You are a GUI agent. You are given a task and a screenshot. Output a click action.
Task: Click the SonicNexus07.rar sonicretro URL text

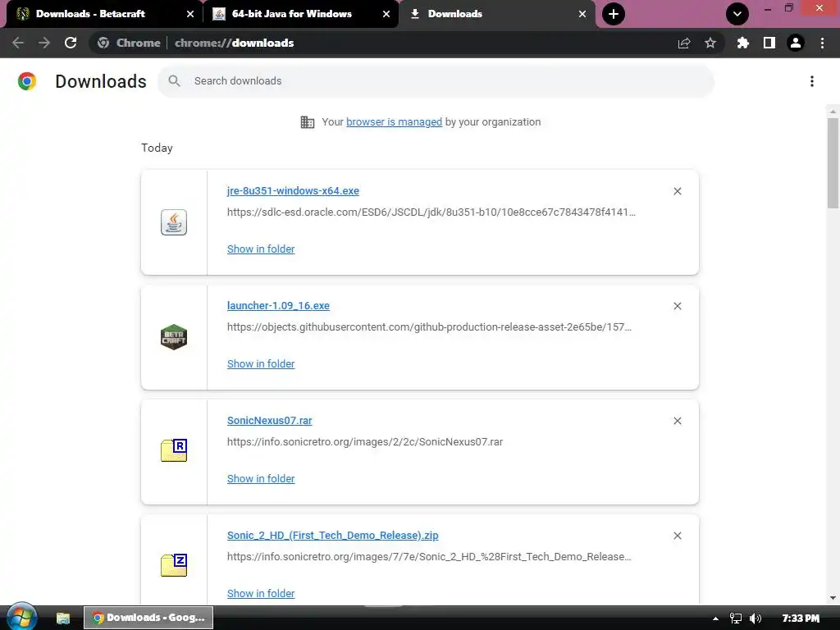365,442
